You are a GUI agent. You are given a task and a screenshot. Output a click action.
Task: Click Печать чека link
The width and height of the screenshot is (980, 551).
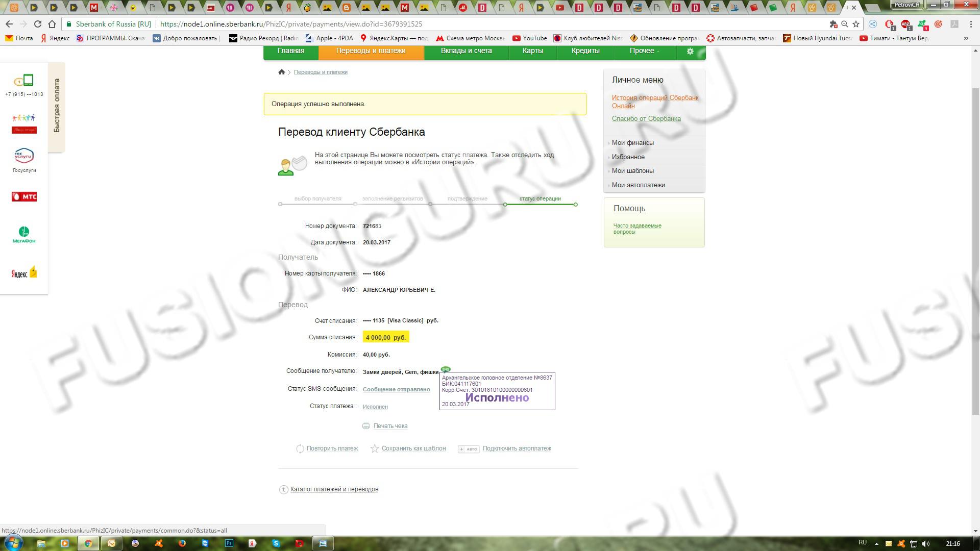coord(390,426)
